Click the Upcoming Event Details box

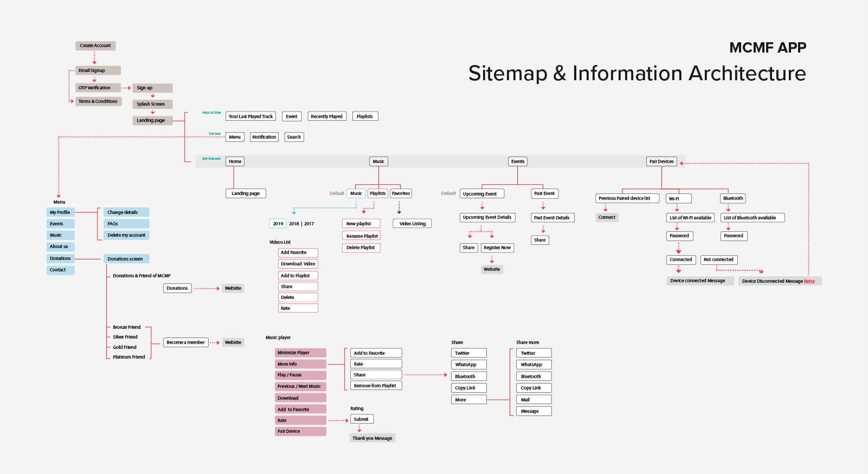(487, 217)
